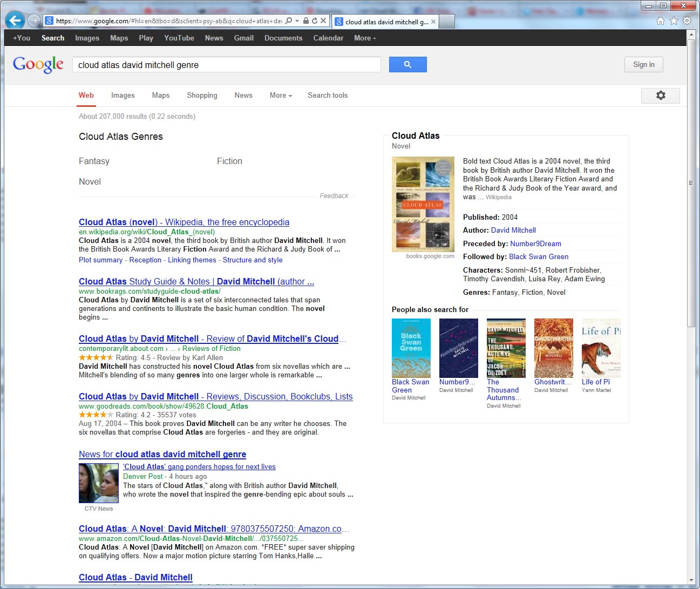
Task: Click the Feedback link under Genres
Action: coord(334,196)
